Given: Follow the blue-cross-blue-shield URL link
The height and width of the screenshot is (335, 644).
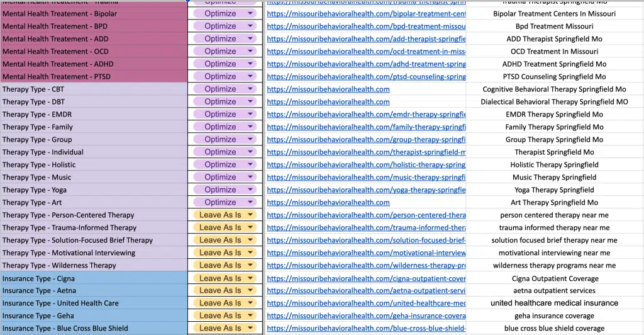Looking at the screenshot, I should (366, 329).
